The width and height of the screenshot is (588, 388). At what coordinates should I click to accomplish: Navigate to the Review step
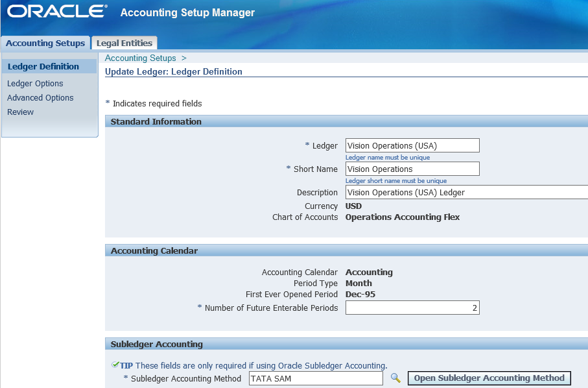(20, 112)
